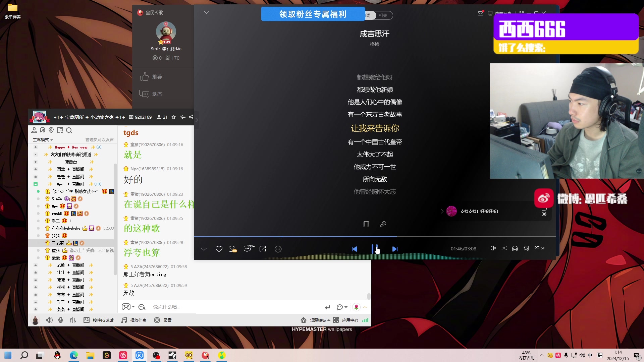Screen dimensions: 644x362
Task: Click the chat panel scrollbar
Action: click(369, 296)
